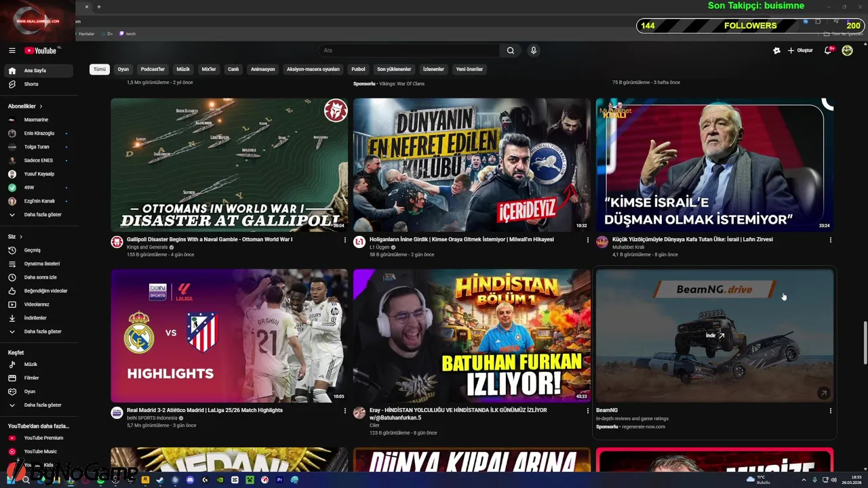Open Beğendiğim videolar liked videos
The width and height of the screenshot is (868, 488).
pyautogui.click(x=39, y=291)
